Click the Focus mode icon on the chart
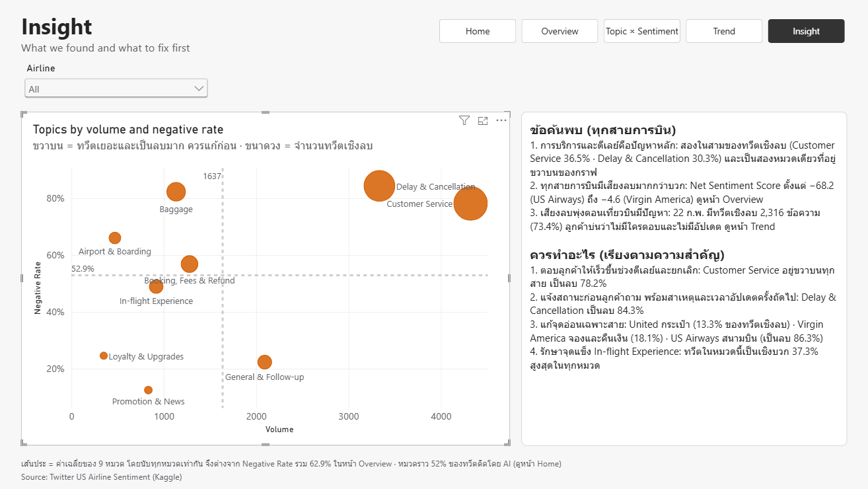This screenshot has width=868, height=489. (x=483, y=120)
